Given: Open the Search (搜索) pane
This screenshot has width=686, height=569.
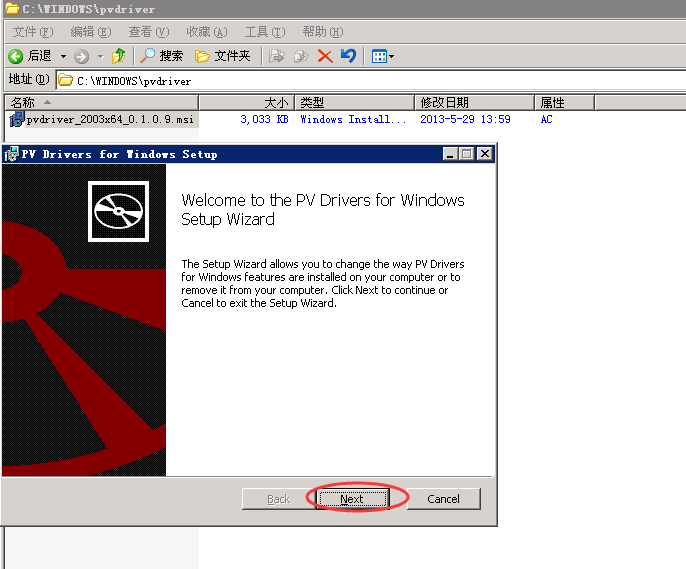Looking at the screenshot, I should coord(161,56).
